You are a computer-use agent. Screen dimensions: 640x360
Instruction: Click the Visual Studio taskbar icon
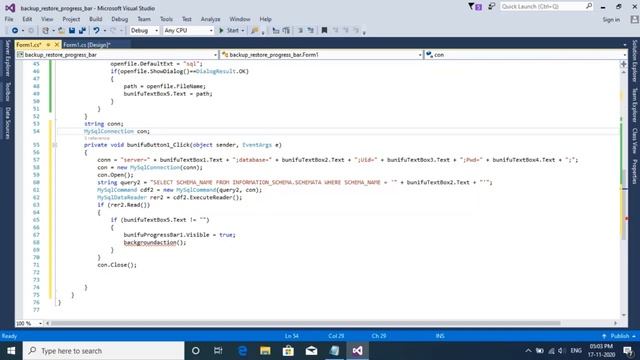(358, 351)
